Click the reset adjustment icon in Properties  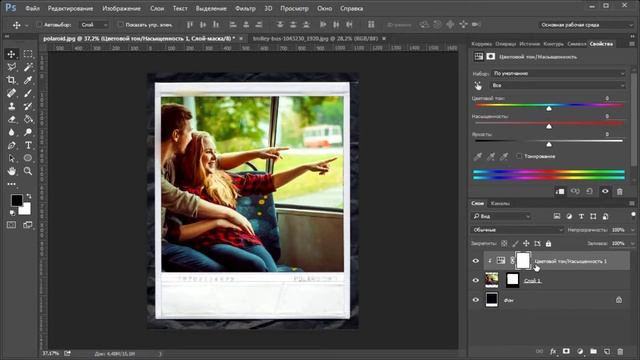(590, 191)
